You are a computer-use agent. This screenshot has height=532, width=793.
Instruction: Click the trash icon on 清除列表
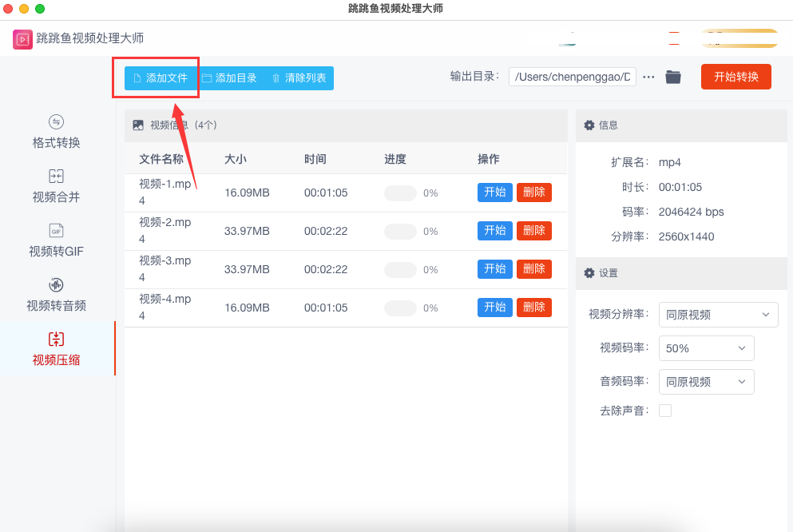(276, 77)
